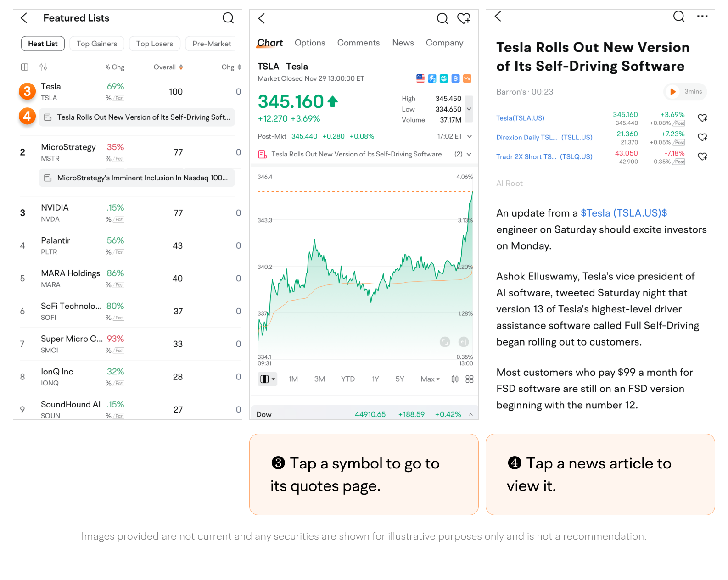The width and height of the screenshot is (728, 580).
Task: Switch to Pre-Market tab
Action: [x=212, y=44]
